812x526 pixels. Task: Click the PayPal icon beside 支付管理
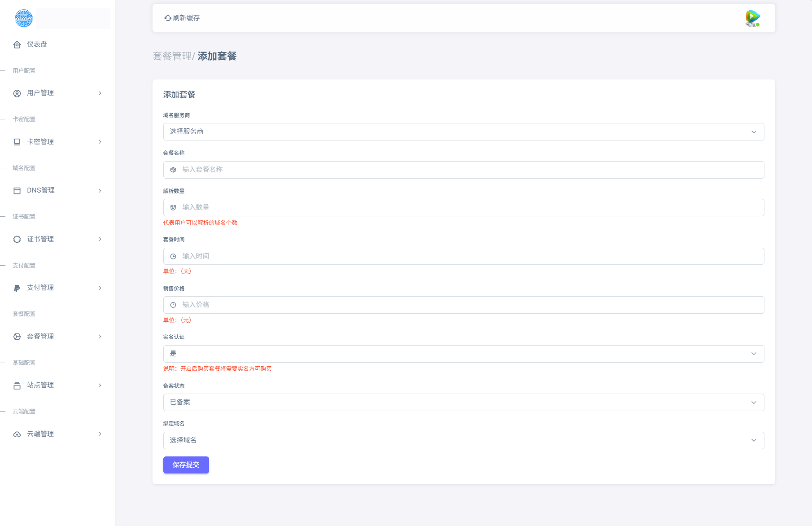point(17,288)
